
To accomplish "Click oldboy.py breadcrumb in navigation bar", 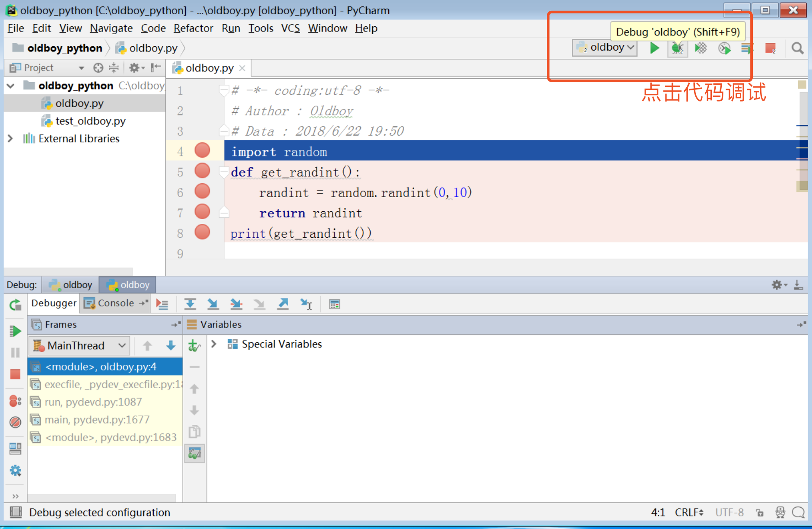I will 147,48.
